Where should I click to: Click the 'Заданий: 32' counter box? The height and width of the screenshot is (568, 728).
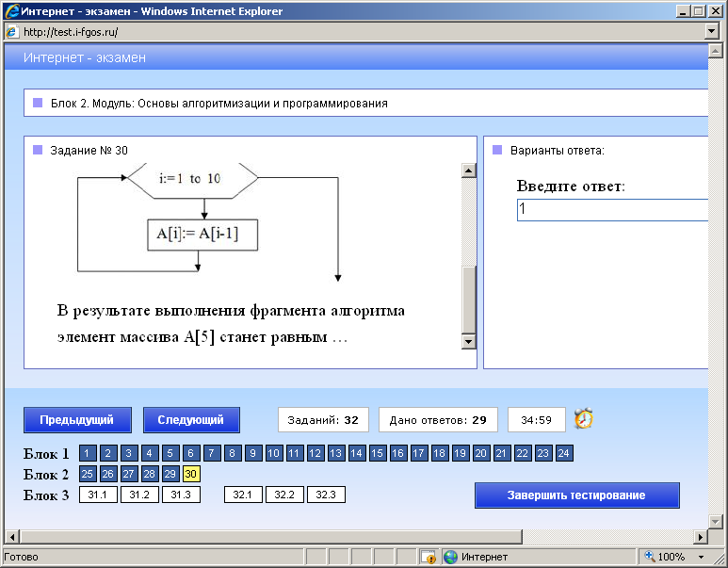(x=323, y=420)
